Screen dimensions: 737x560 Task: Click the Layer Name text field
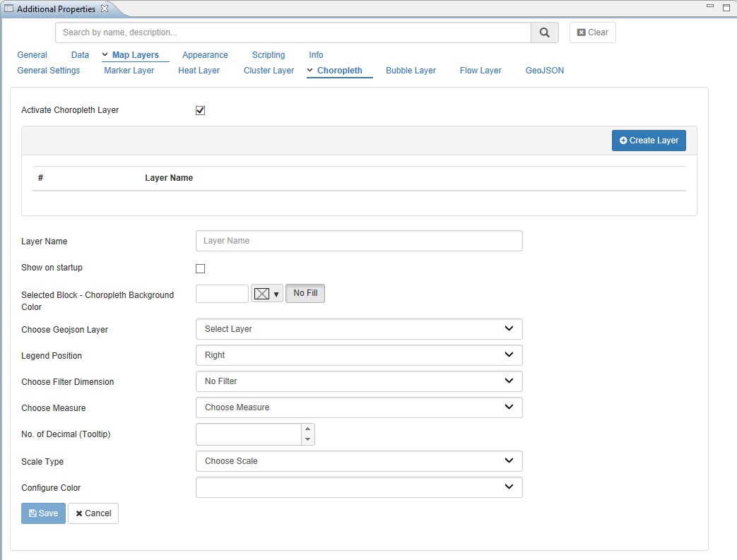(359, 241)
